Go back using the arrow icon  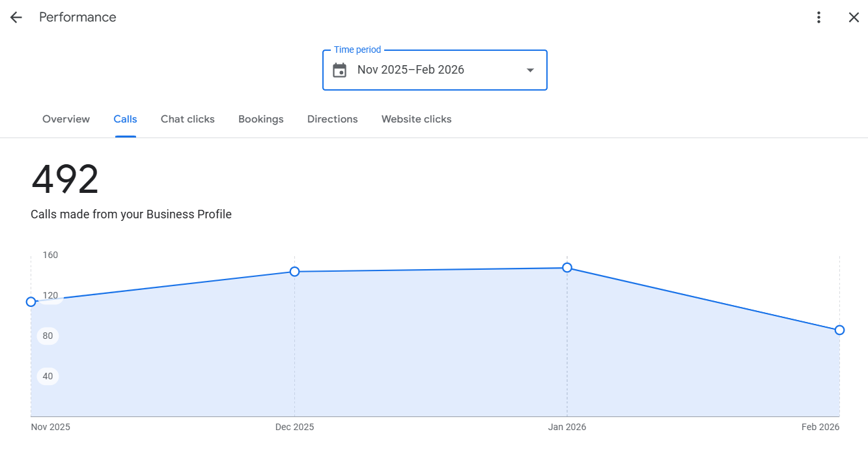pyautogui.click(x=16, y=18)
